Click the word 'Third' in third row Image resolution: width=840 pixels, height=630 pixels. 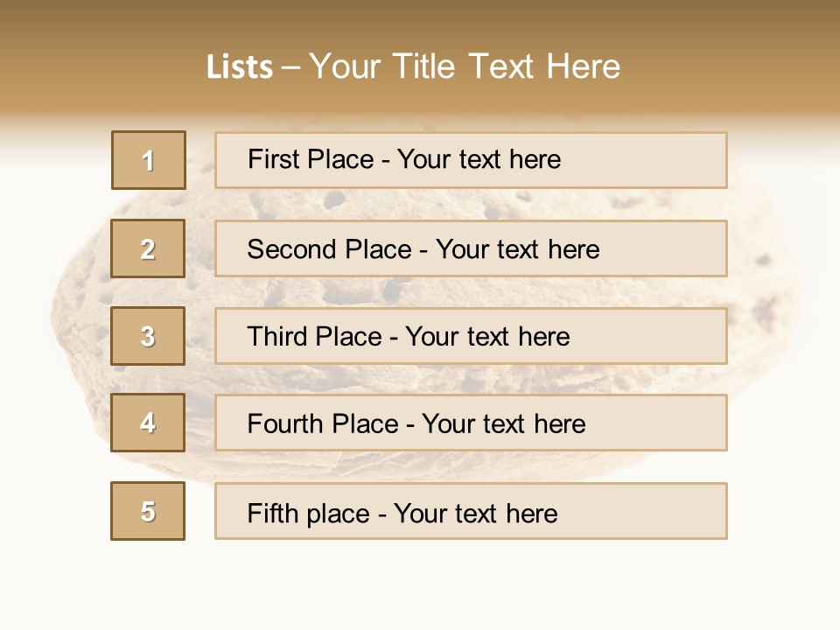pyautogui.click(x=277, y=336)
